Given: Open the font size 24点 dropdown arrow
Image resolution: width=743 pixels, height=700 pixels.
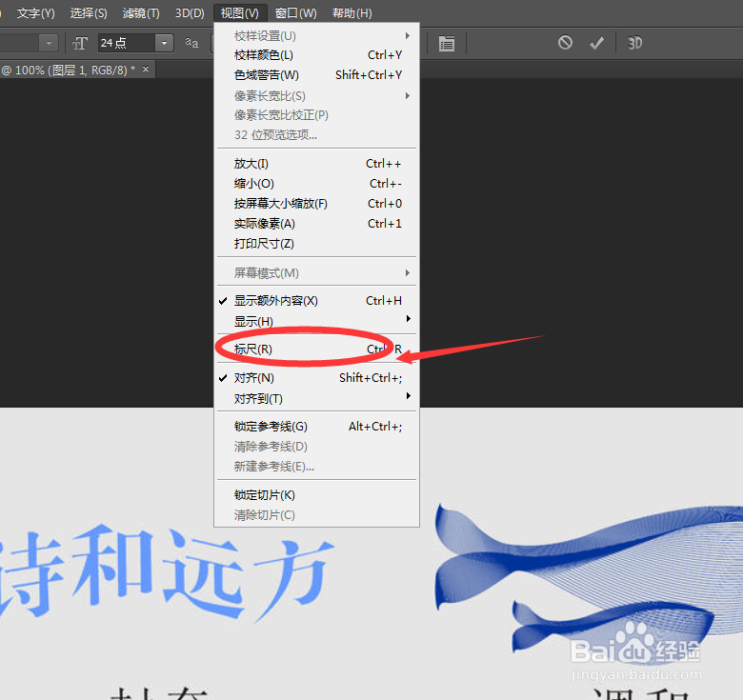Looking at the screenshot, I should [x=164, y=43].
